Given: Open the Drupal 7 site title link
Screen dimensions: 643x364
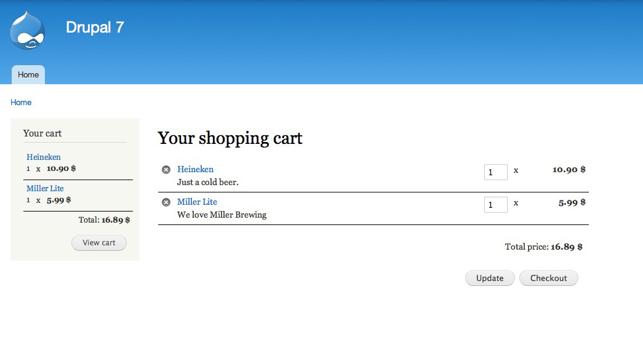Looking at the screenshot, I should [95, 28].
